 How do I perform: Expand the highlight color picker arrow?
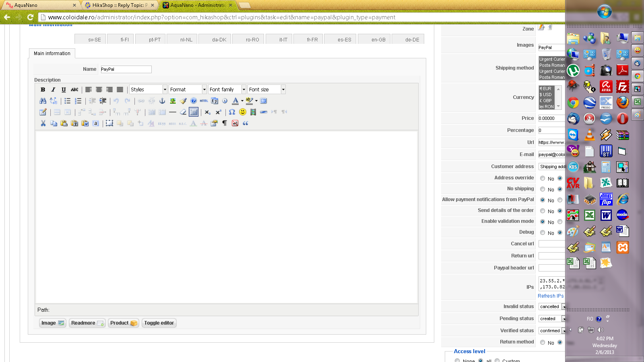[x=256, y=101]
